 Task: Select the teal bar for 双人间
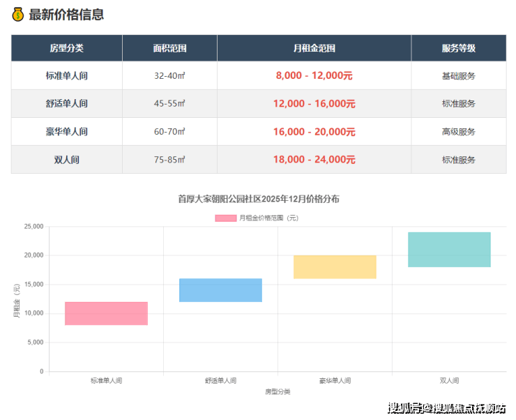(x=449, y=250)
